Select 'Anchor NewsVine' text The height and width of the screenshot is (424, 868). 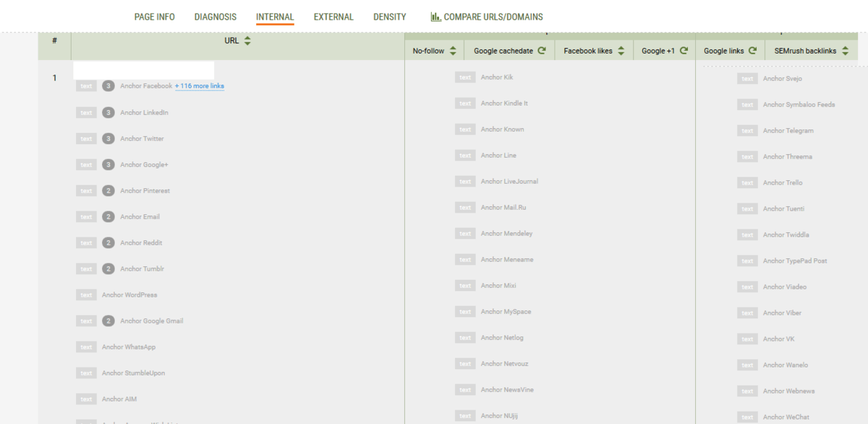(508, 390)
